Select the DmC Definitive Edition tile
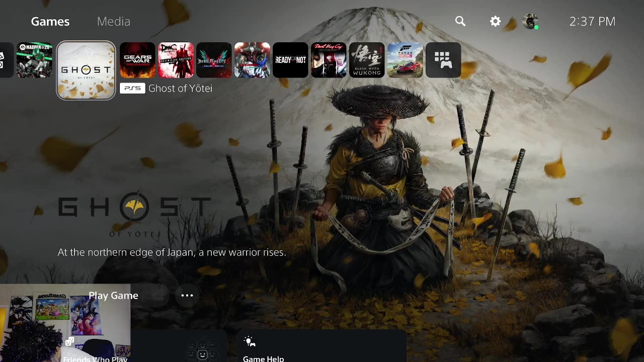This screenshot has width=644, height=362. (176, 60)
